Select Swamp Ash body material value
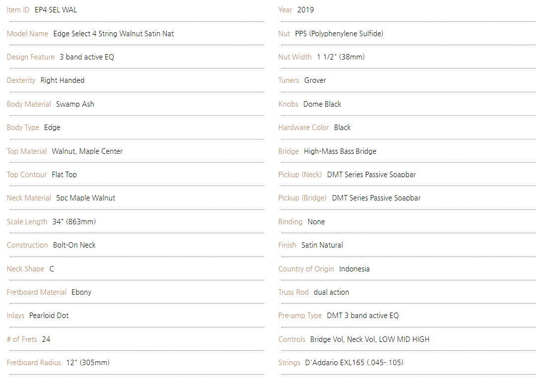This screenshot has height=392, width=549. [x=75, y=104]
